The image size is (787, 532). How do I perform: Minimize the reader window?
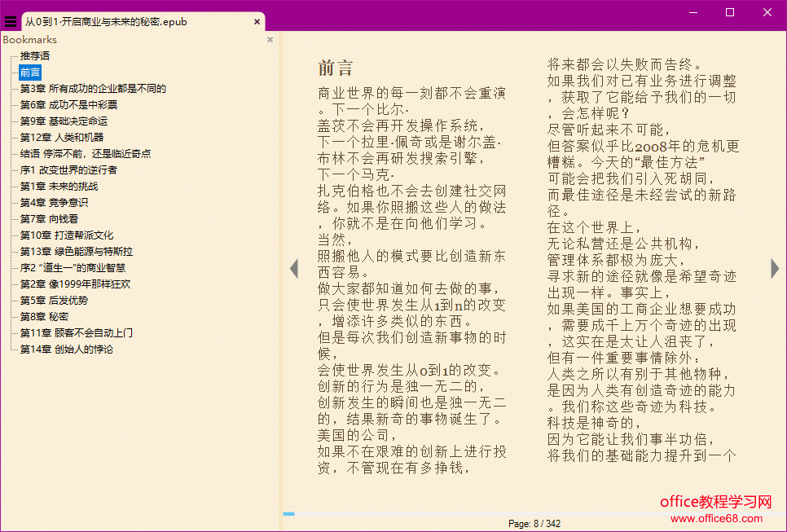[x=692, y=11]
